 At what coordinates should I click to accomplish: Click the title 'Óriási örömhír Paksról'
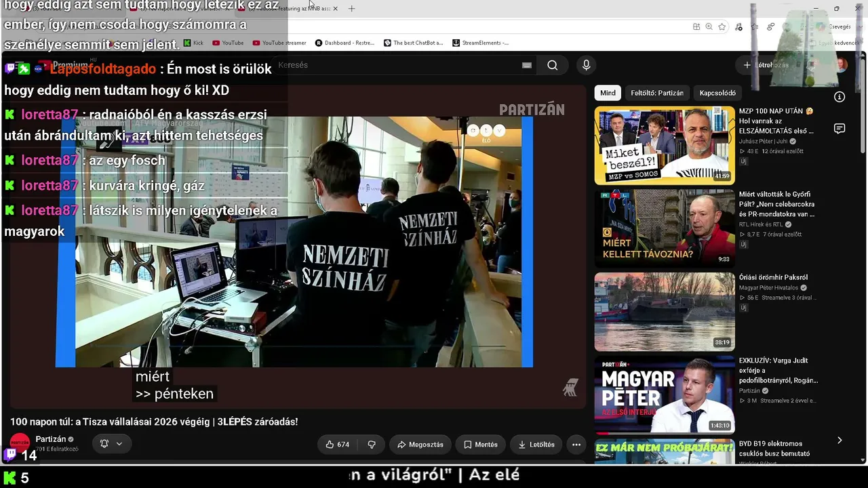click(x=773, y=277)
